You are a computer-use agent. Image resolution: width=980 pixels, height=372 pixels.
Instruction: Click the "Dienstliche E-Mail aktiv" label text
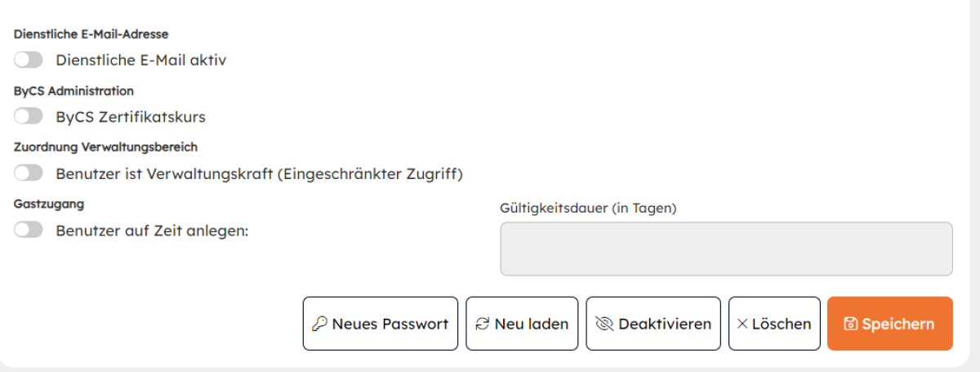[140, 60]
